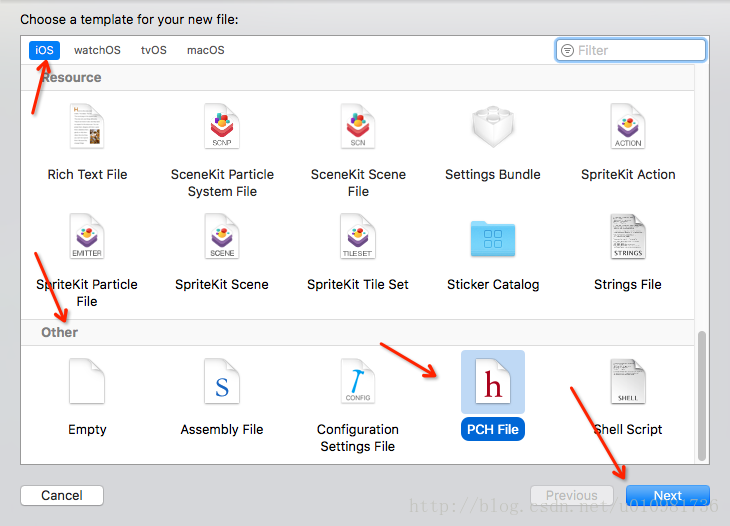The height and width of the screenshot is (526, 730).
Task: Choose the Shell Script icon
Action: pos(628,381)
